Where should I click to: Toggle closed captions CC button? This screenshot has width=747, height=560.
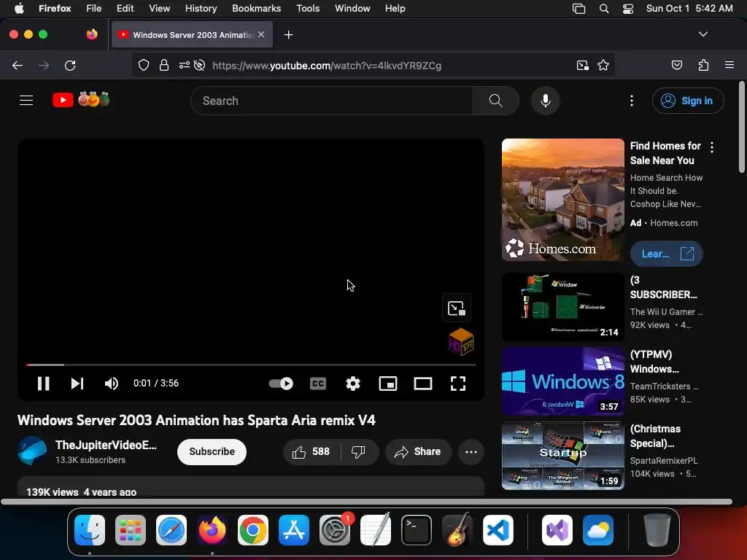coord(318,384)
